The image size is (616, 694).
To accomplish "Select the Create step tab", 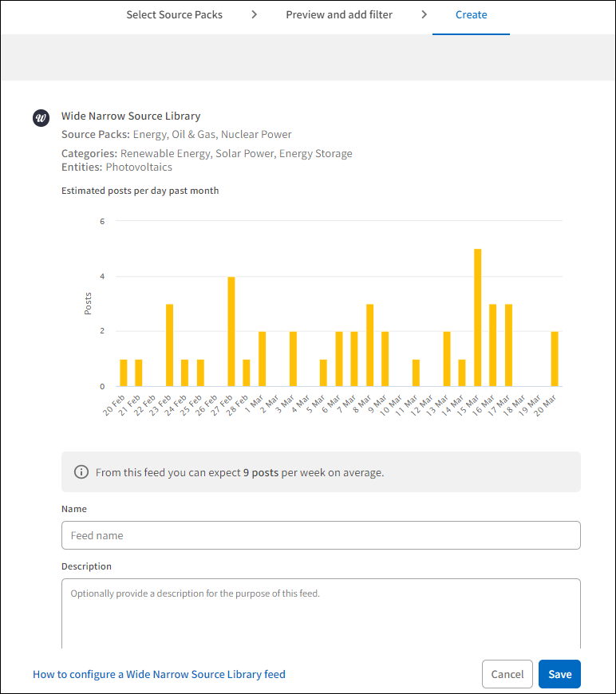I will (x=471, y=14).
